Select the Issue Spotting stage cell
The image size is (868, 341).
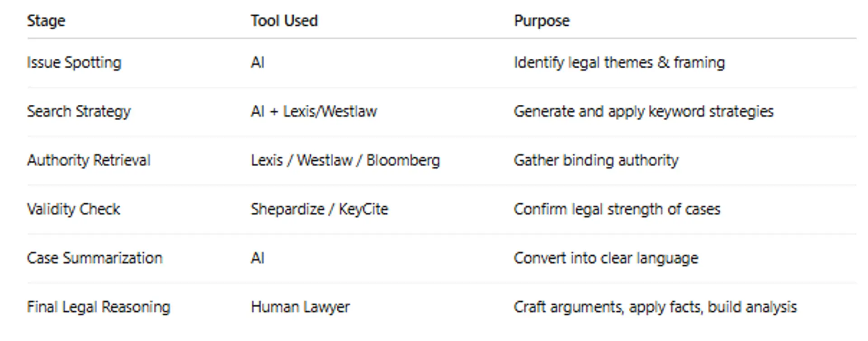coord(74,62)
